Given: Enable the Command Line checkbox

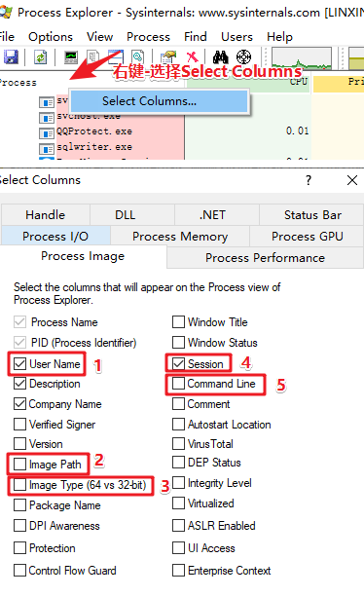Looking at the screenshot, I should [178, 384].
